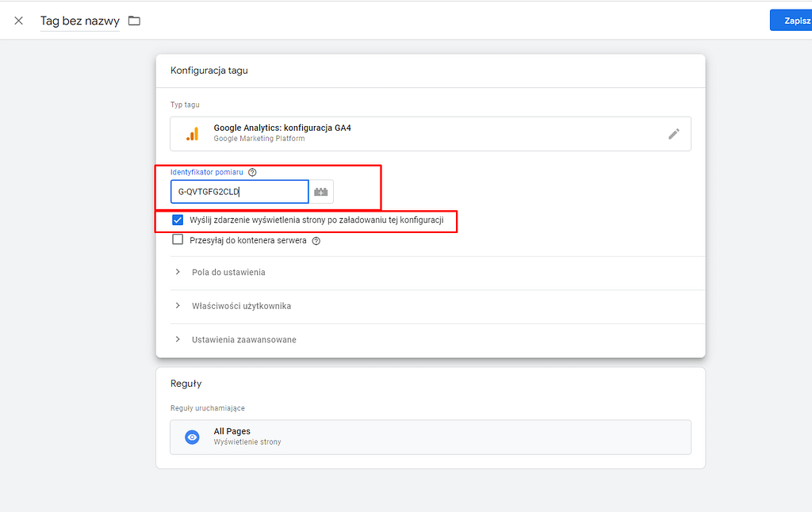Enable Przesyłaj do kontenera serwera checkbox
812x512 pixels.
(x=178, y=240)
